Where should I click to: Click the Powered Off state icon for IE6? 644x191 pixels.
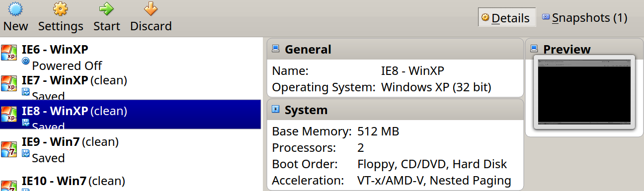pos(26,62)
